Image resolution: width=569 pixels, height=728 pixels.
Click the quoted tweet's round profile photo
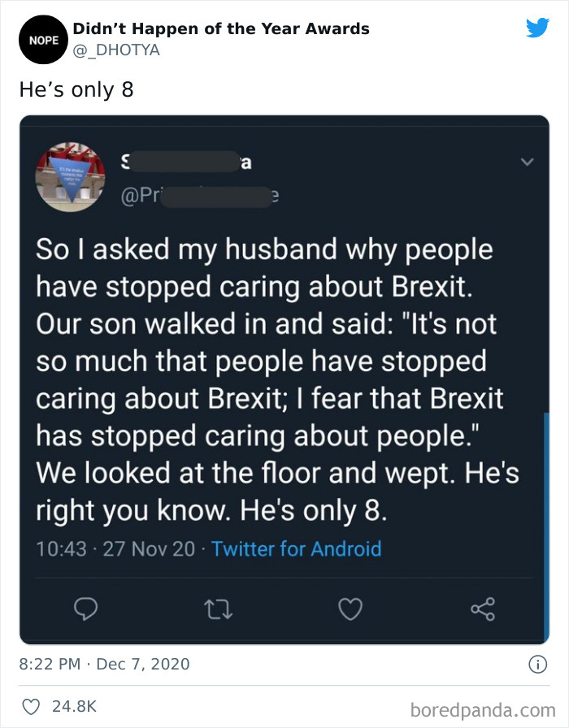(x=68, y=176)
